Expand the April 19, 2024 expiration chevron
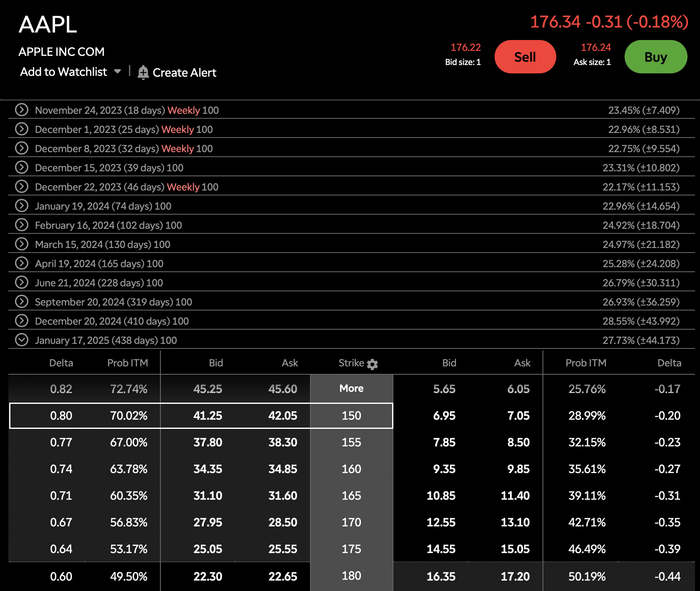700x591 pixels. [x=22, y=263]
